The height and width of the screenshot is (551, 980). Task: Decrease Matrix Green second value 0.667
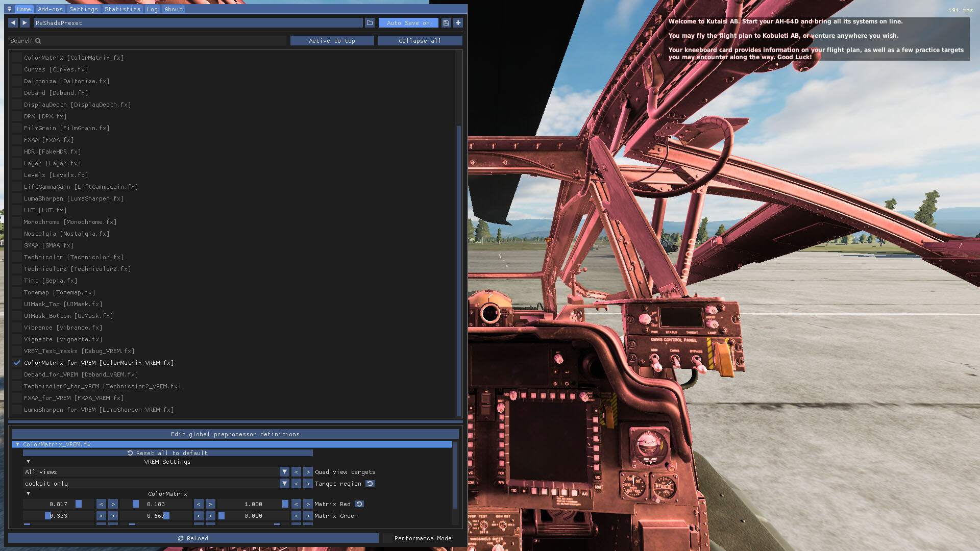[x=199, y=516]
